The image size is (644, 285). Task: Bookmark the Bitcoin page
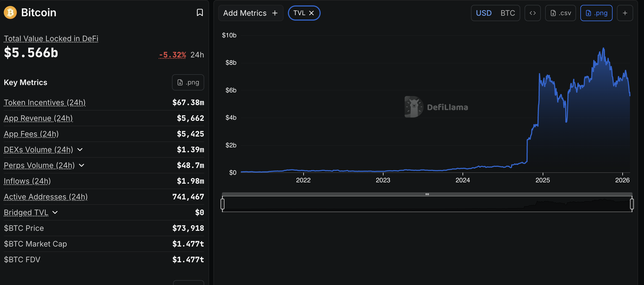pos(200,12)
